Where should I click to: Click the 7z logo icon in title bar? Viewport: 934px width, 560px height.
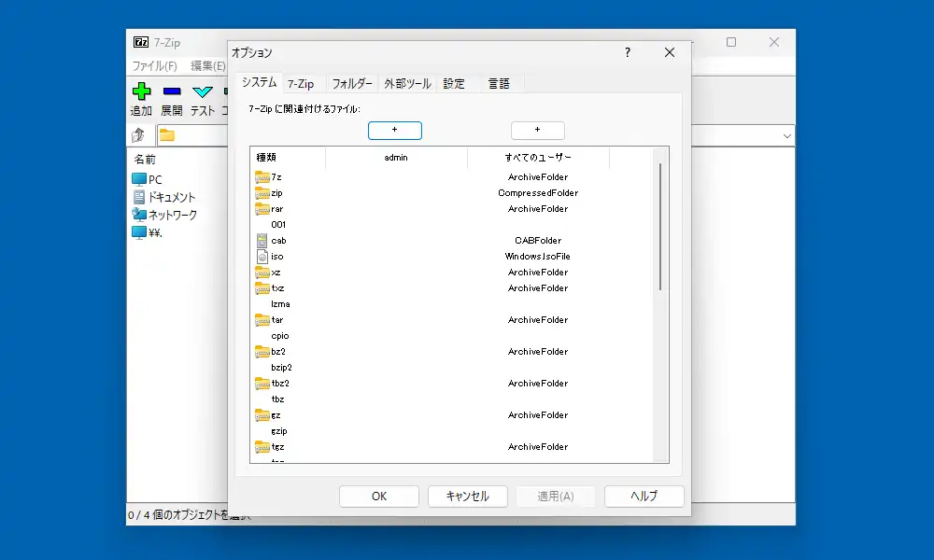tap(141, 42)
